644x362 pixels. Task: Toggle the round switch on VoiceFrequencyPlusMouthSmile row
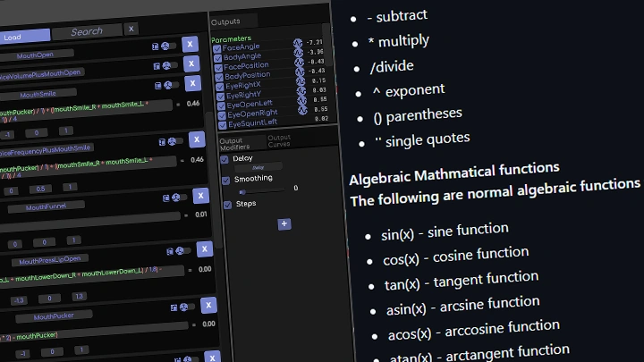pos(176,141)
